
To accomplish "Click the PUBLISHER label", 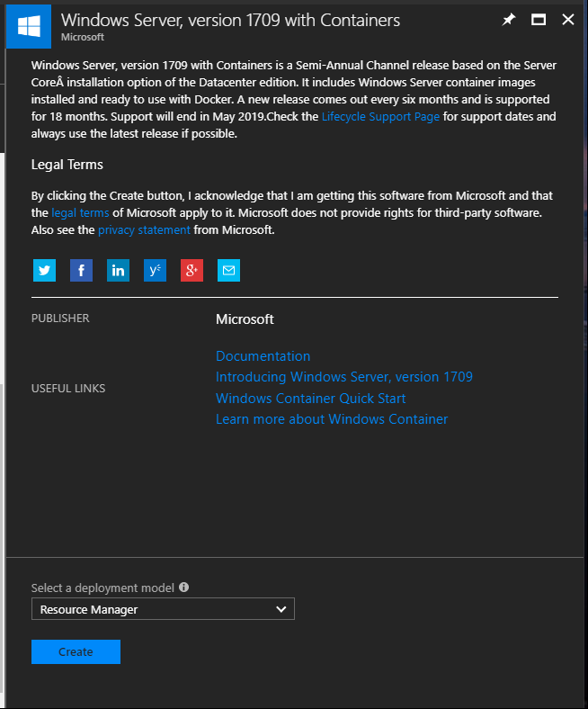I will 60,319.
